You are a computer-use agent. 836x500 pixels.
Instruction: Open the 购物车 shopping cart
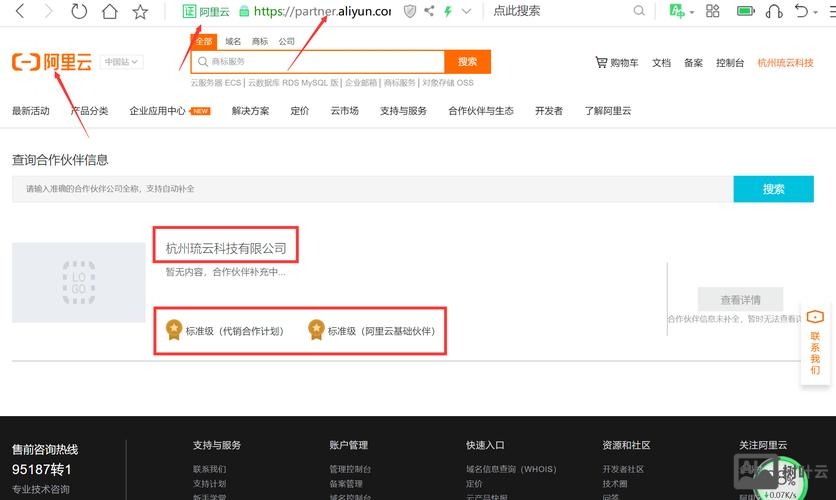(x=617, y=62)
